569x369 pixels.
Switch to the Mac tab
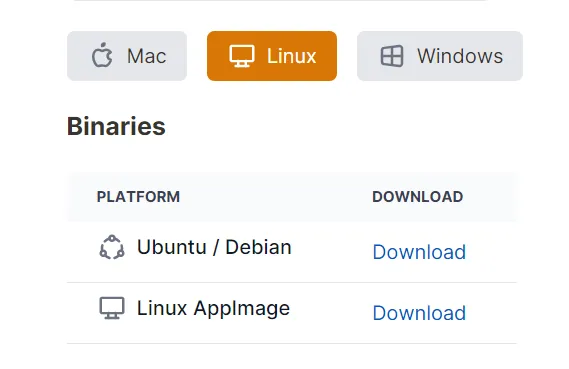point(127,56)
